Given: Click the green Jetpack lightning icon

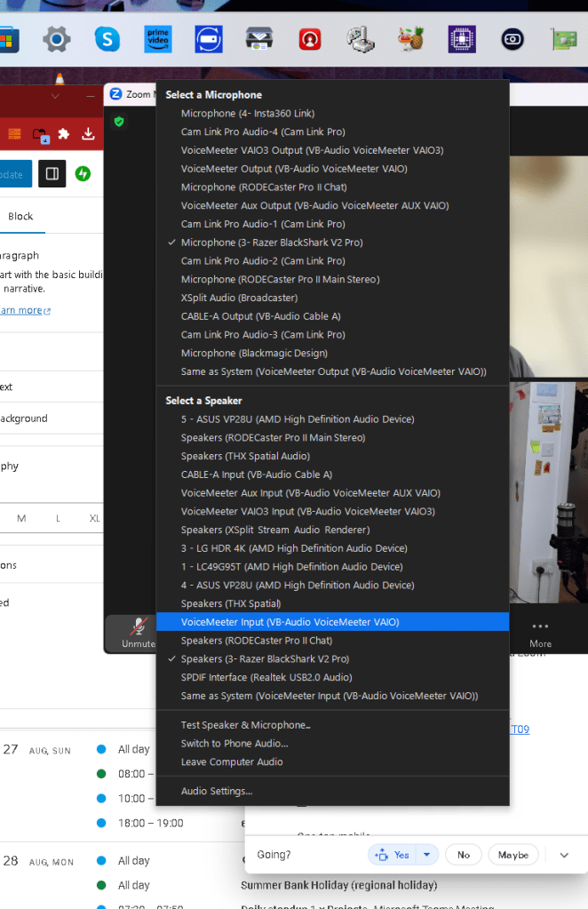Looking at the screenshot, I should pyautogui.click(x=83, y=173).
